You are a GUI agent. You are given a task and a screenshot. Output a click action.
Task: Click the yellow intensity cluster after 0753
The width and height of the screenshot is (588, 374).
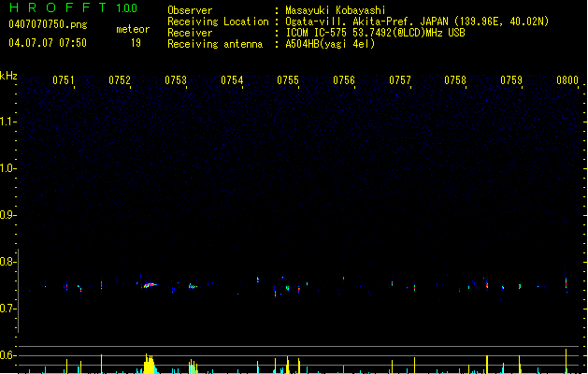point(193,367)
